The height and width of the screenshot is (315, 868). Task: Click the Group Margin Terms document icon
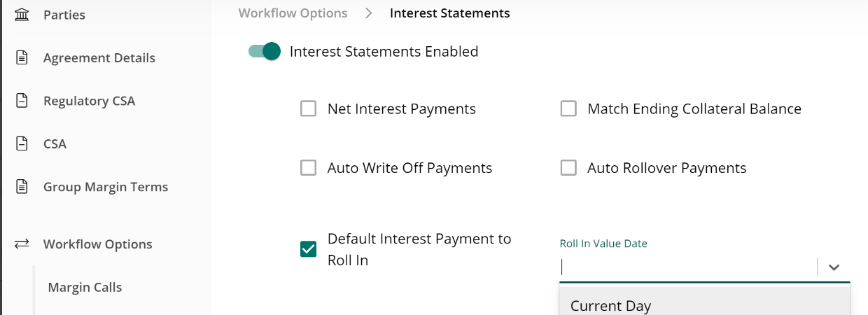pos(22,187)
